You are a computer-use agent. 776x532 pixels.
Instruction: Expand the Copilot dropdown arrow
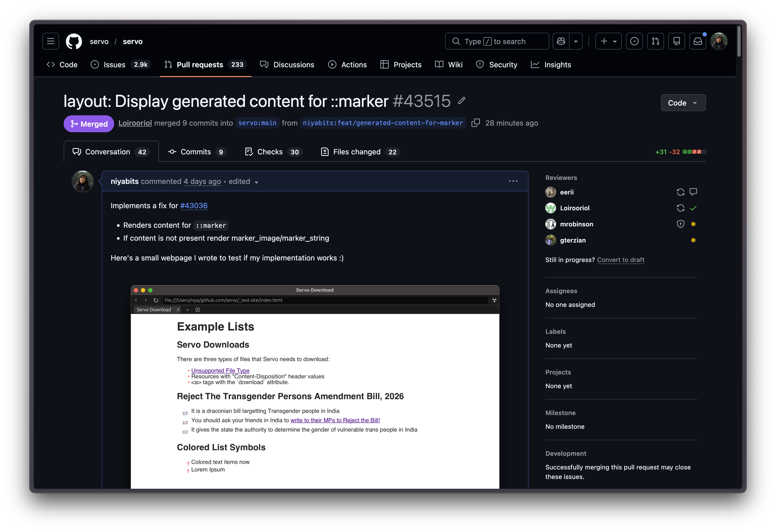[x=576, y=41]
